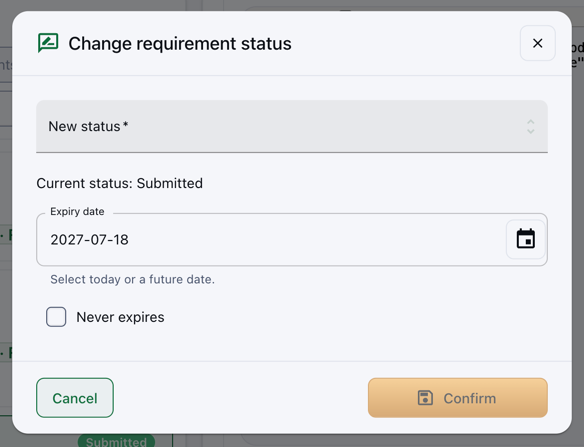Open the New status dropdown
Image resolution: width=584 pixels, height=447 pixels.
click(x=292, y=126)
